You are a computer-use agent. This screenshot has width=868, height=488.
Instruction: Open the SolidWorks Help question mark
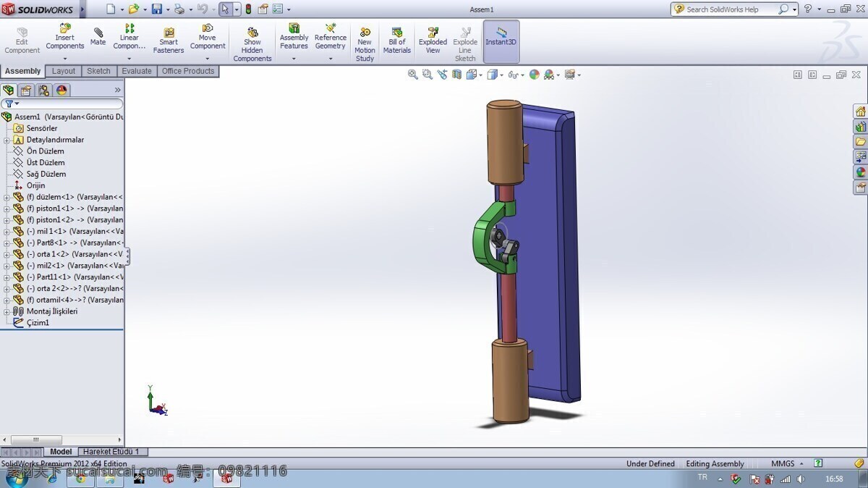coord(808,9)
